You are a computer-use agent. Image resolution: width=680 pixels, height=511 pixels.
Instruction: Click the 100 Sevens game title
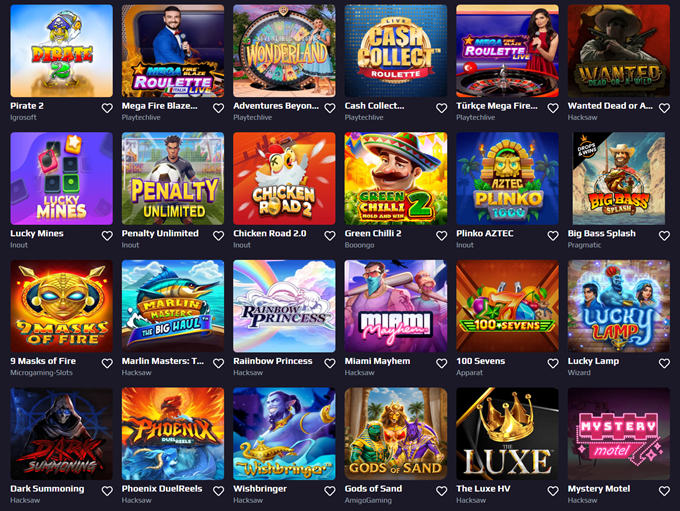click(481, 361)
